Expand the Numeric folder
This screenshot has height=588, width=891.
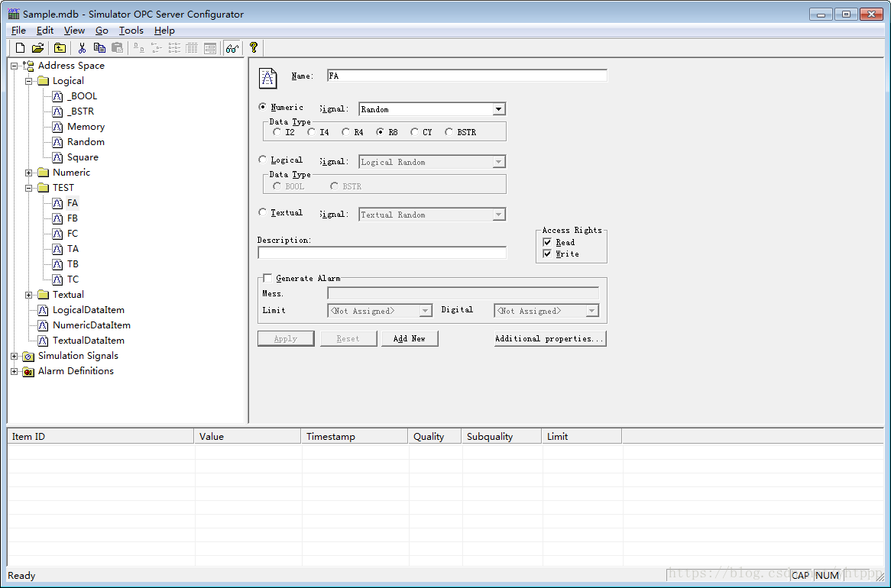click(28, 173)
